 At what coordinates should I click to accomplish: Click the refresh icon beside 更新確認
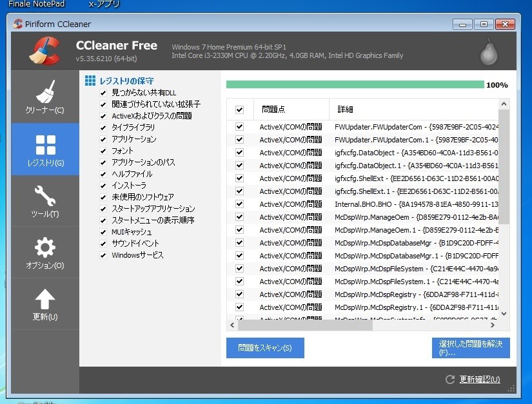pos(450,380)
